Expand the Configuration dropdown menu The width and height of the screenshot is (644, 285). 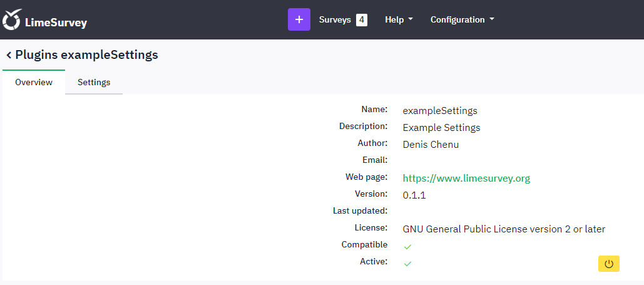(461, 19)
